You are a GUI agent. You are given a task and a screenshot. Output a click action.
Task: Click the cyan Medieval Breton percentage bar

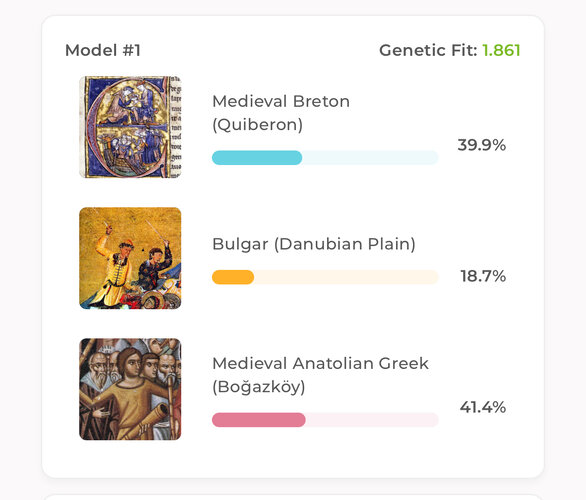pyautogui.click(x=257, y=158)
